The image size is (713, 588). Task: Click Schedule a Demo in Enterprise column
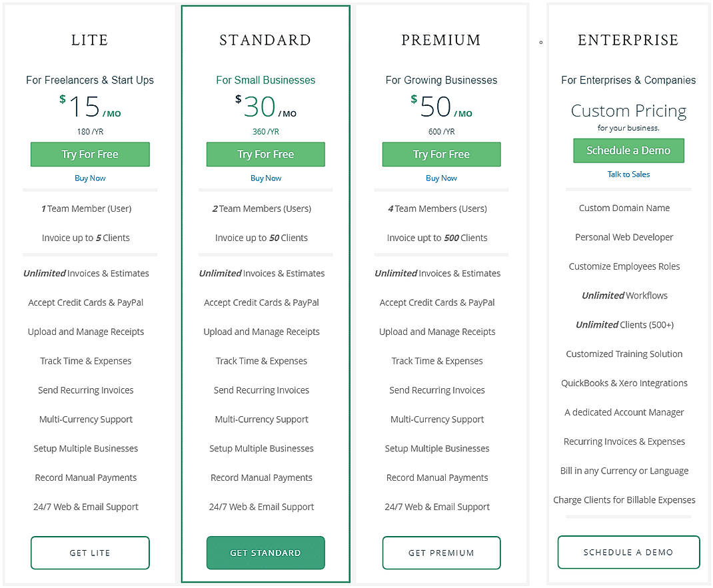(x=628, y=150)
